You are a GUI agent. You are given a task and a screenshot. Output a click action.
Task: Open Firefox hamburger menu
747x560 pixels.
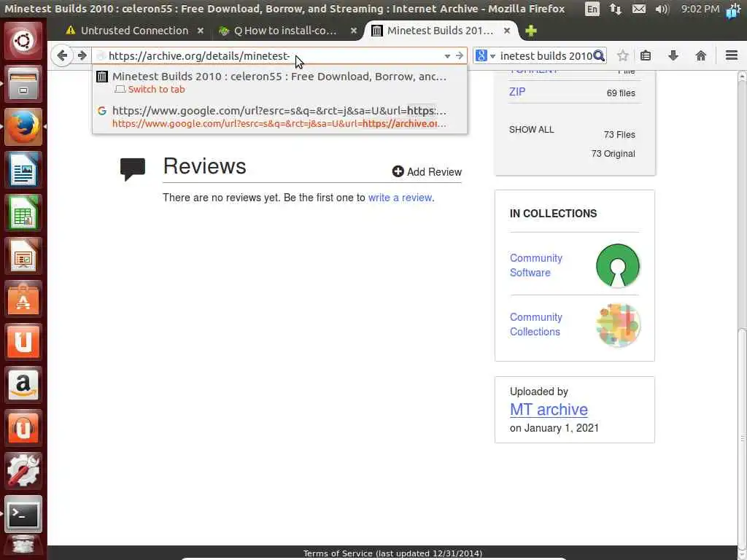(x=732, y=55)
